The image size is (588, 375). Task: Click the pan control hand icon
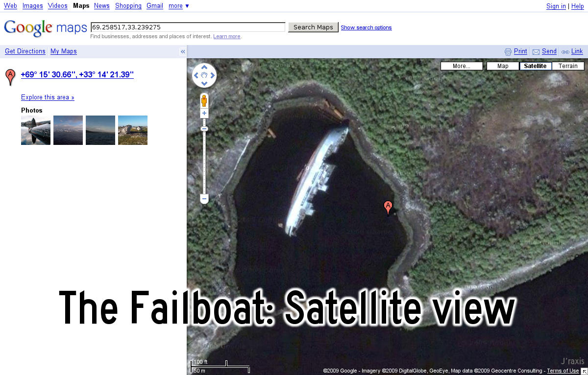(x=204, y=75)
